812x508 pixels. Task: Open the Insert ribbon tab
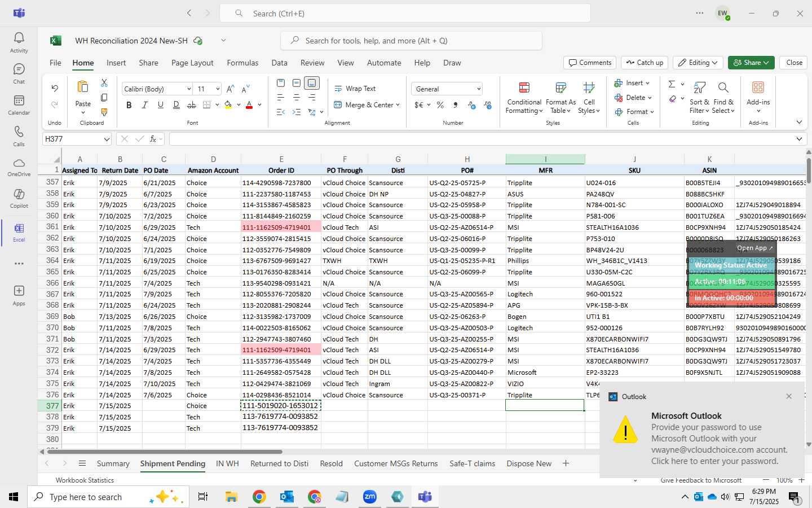[x=116, y=63]
